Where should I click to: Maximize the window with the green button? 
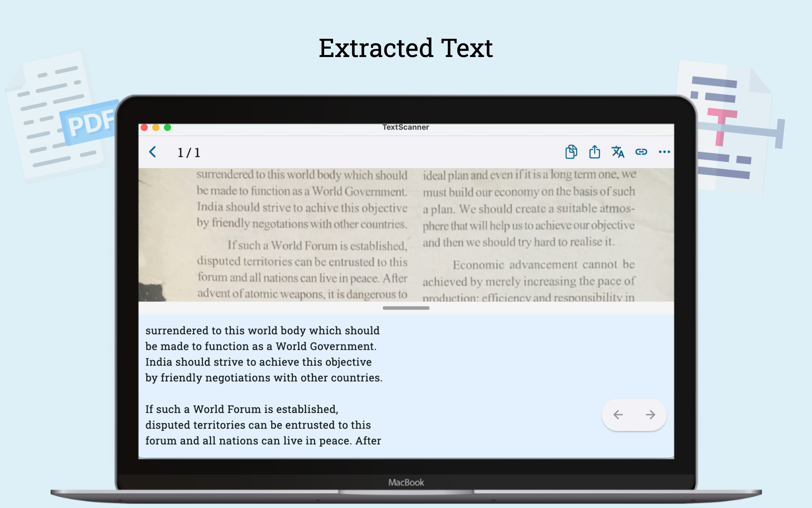click(x=167, y=127)
